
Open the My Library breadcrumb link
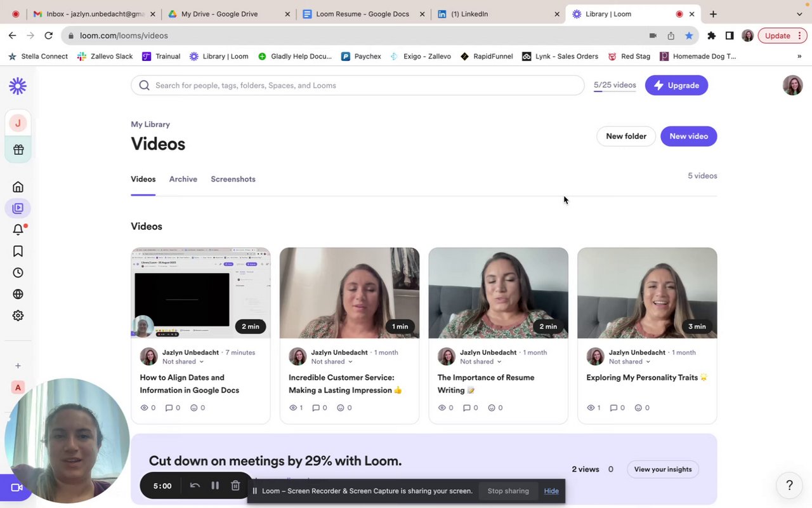click(x=150, y=124)
